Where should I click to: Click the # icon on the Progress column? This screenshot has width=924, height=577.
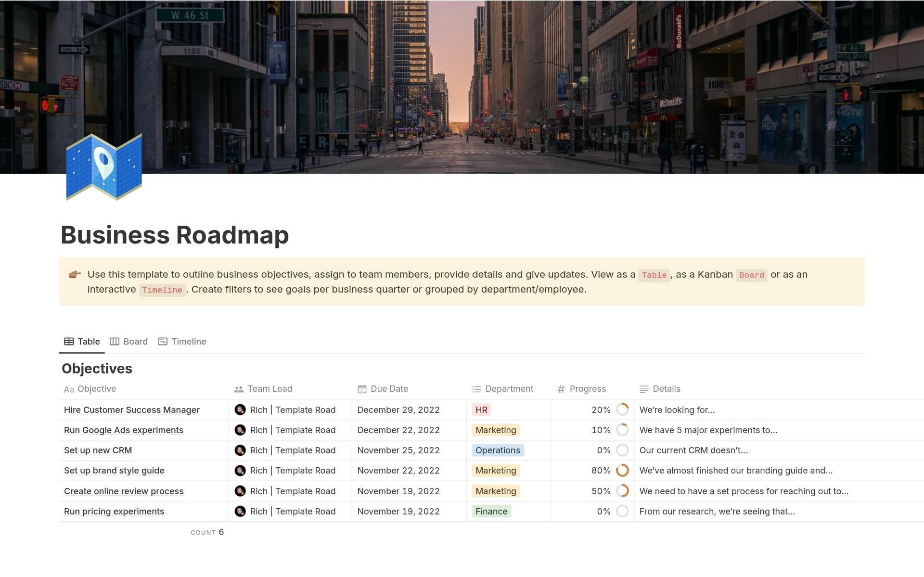pyautogui.click(x=561, y=389)
